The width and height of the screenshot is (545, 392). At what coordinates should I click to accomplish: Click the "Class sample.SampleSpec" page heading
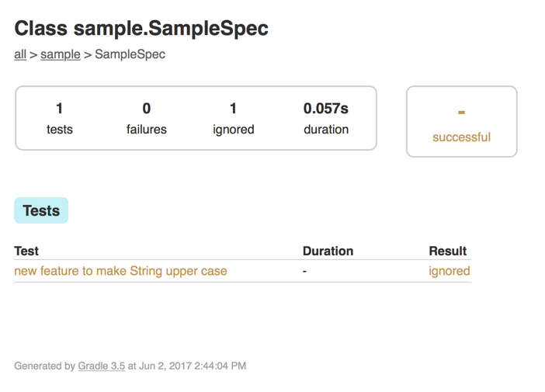click(141, 29)
